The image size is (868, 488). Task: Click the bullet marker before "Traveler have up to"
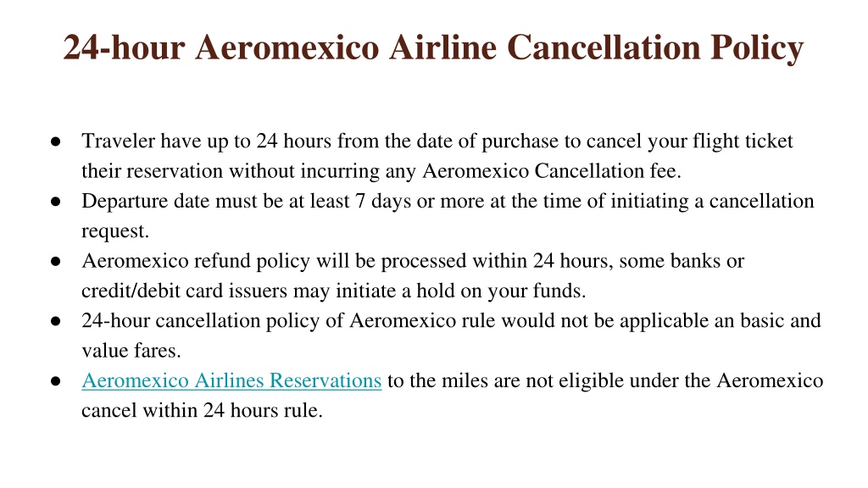point(55,141)
